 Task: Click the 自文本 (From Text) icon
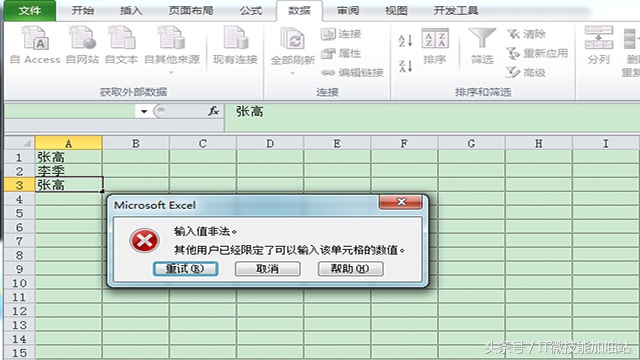click(121, 45)
